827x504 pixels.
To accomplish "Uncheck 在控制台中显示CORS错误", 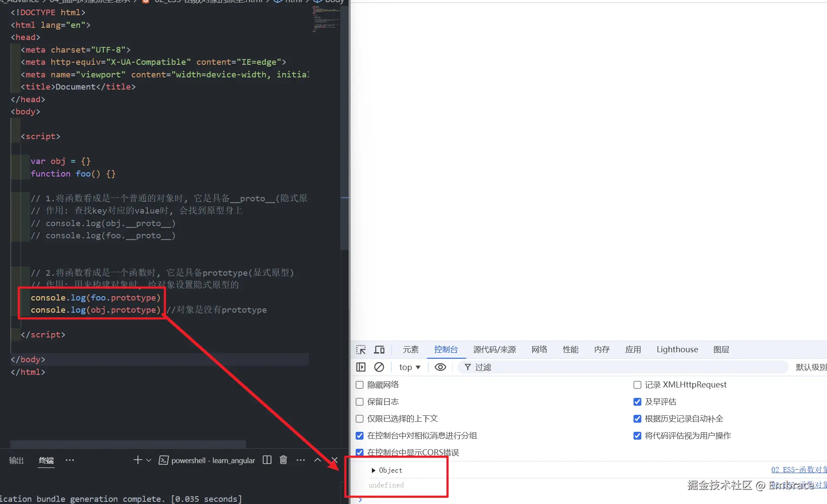I will pos(360,452).
